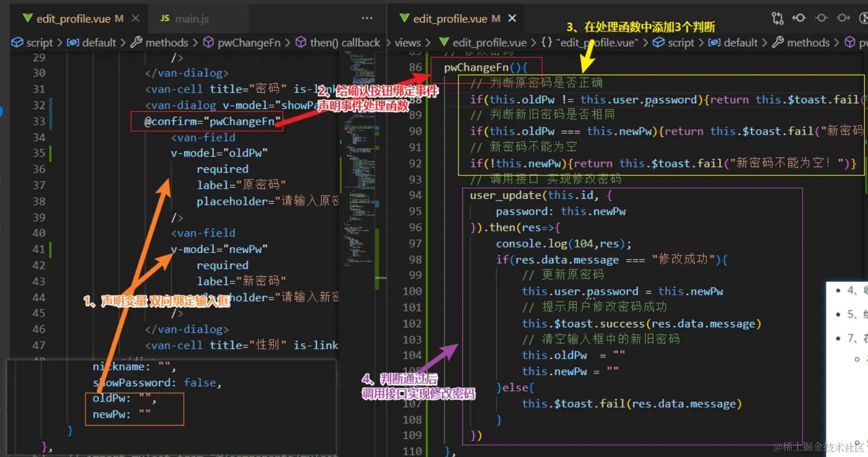Click the modified-lines gutter marker at line 32
This screenshot has width=868, height=457.
pyautogui.click(x=51, y=105)
